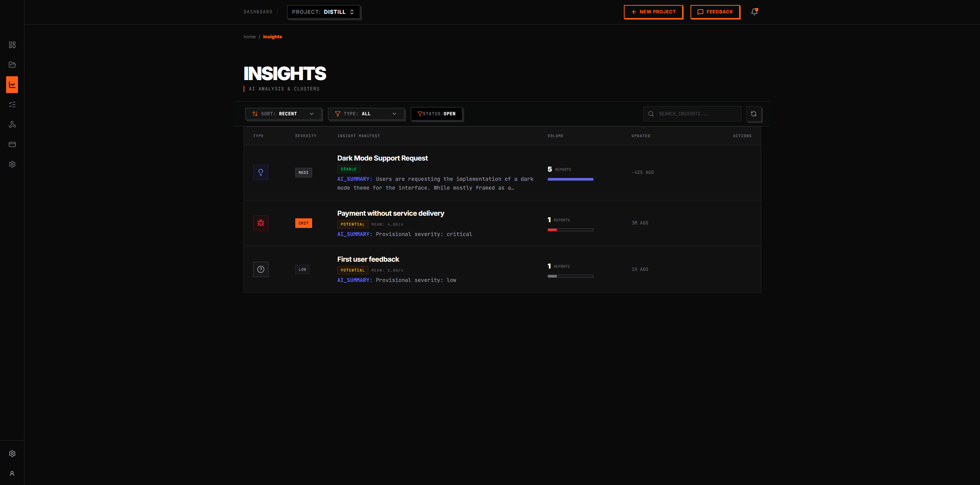Open Payment without service delivery insight
The width and height of the screenshot is (980, 485).
coord(390,213)
